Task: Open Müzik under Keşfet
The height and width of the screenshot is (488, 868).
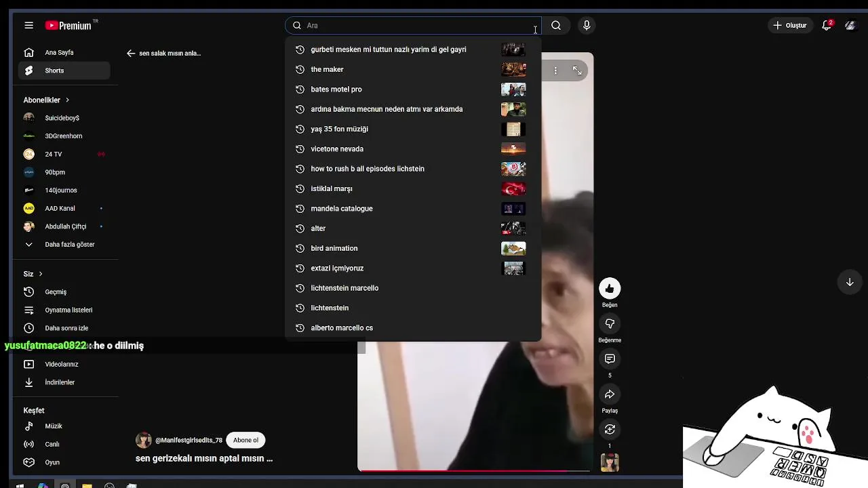Action: 64,426
